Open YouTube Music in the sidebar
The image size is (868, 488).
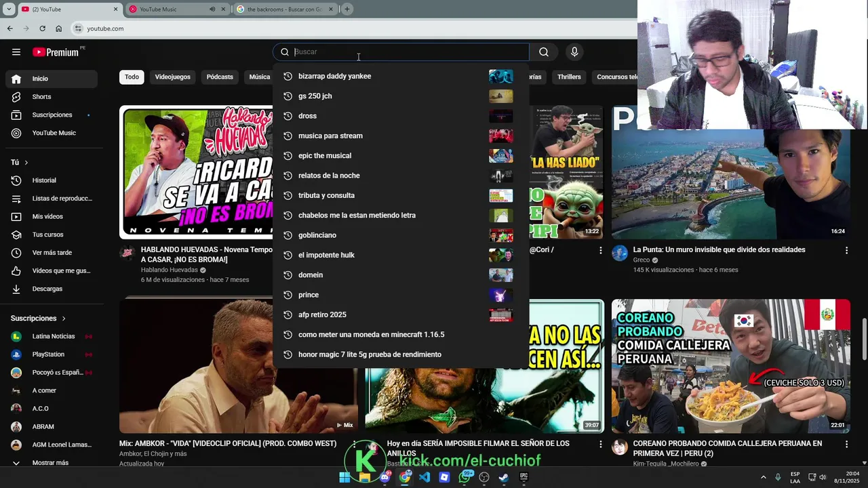click(x=52, y=133)
